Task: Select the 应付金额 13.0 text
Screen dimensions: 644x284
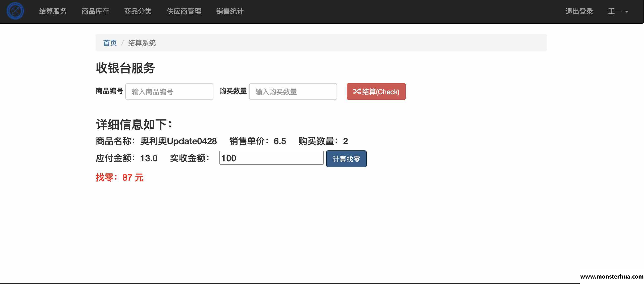Action: [x=127, y=158]
